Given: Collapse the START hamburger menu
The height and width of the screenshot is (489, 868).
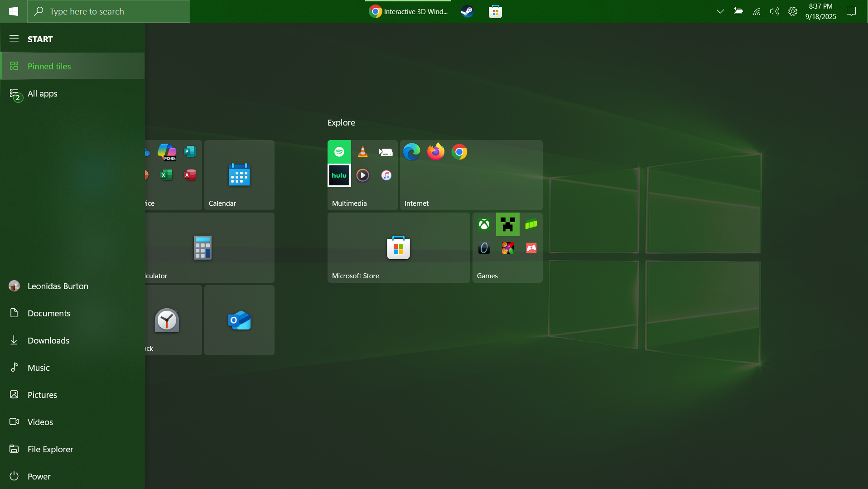Looking at the screenshot, I should pyautogui.click(x=14, y=39).
